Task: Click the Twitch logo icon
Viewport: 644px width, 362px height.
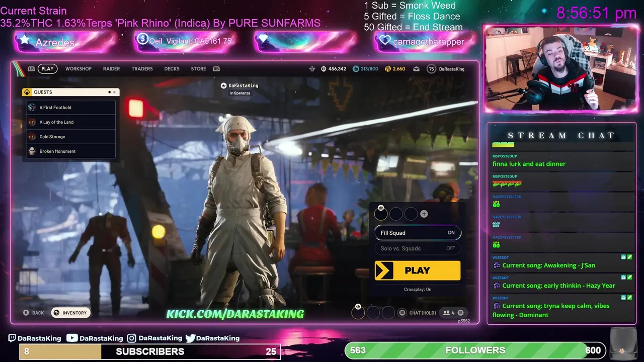Action: (x=12, y=338)
